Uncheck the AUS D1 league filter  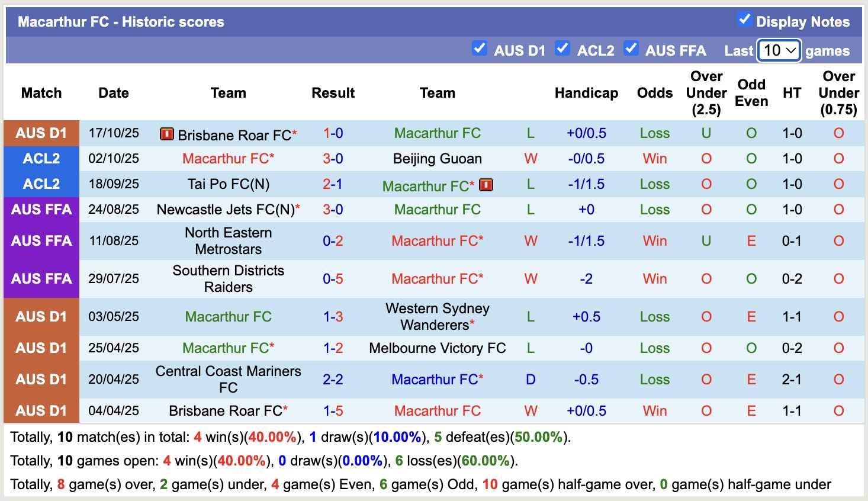(480, 49)
